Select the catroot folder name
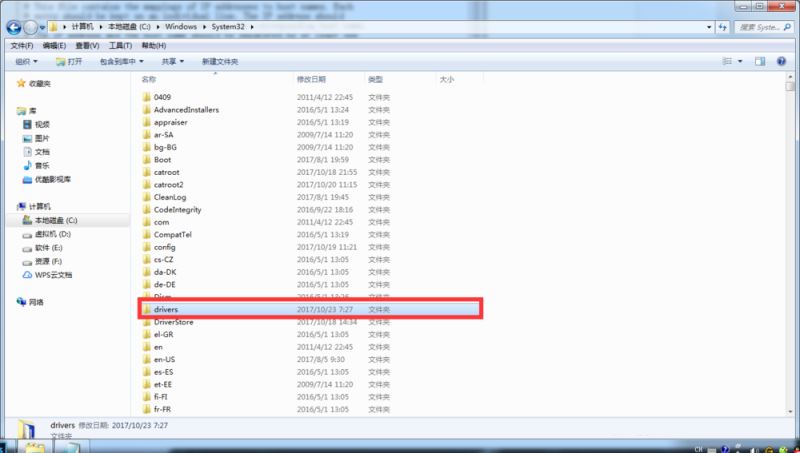Image resolution: width=800 pixels, height=453 pixels. pyautogui.click(x=166, y=172)
